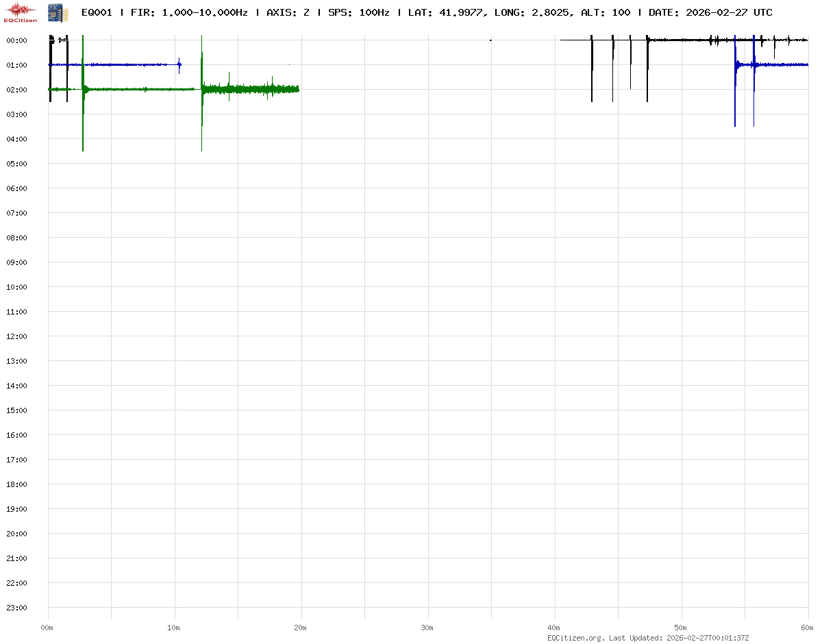Click the 02:00 hour row label
Screen dimensions: 822x644
16,90
